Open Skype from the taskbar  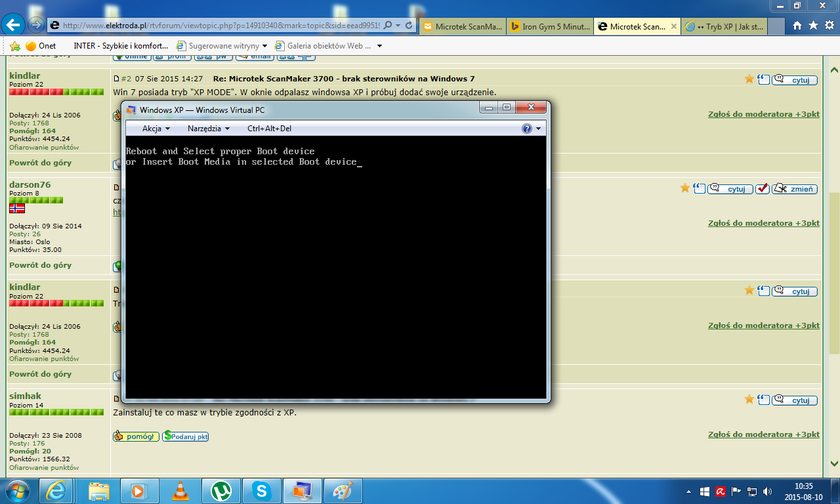coord(261,491)
